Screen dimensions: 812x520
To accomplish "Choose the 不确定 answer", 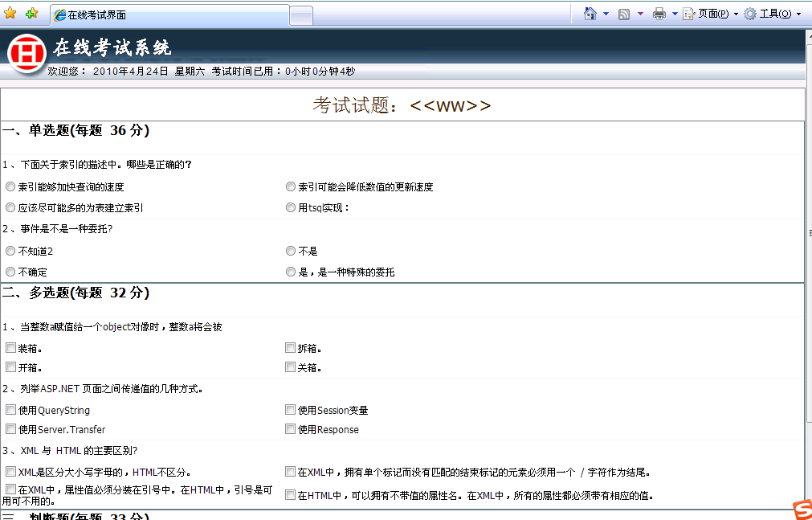I will (x=10, y=272).
